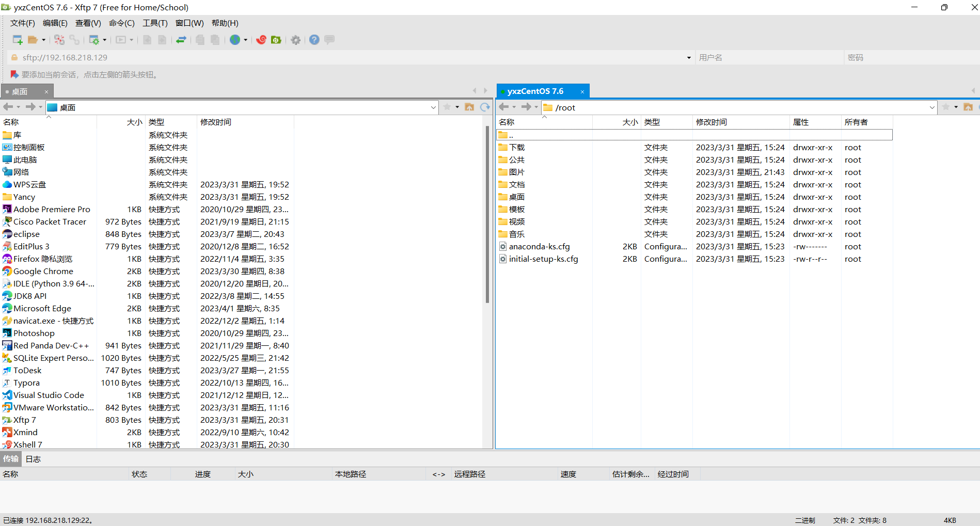Open the 帮助(H) menu
The image size is (980, 526).
(225, 23)
